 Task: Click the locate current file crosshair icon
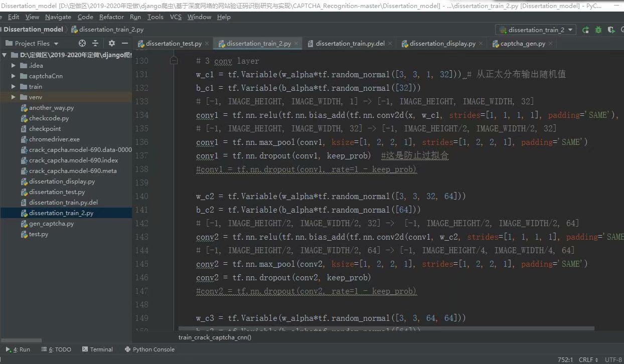(82, 44)
